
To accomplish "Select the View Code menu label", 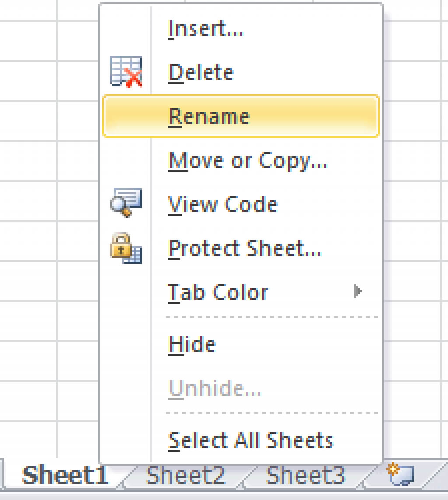I will coord(223,204).
